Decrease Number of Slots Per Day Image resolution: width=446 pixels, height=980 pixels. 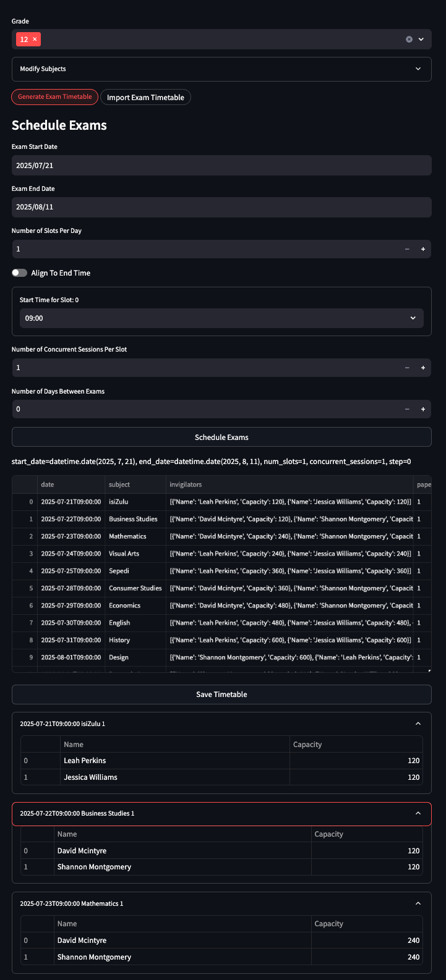click(407, 249)
